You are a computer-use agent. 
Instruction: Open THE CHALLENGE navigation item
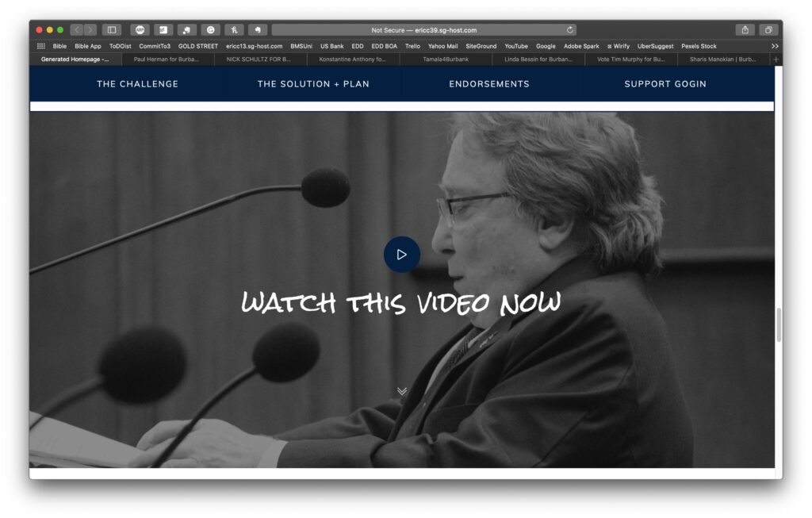(138, 84)
